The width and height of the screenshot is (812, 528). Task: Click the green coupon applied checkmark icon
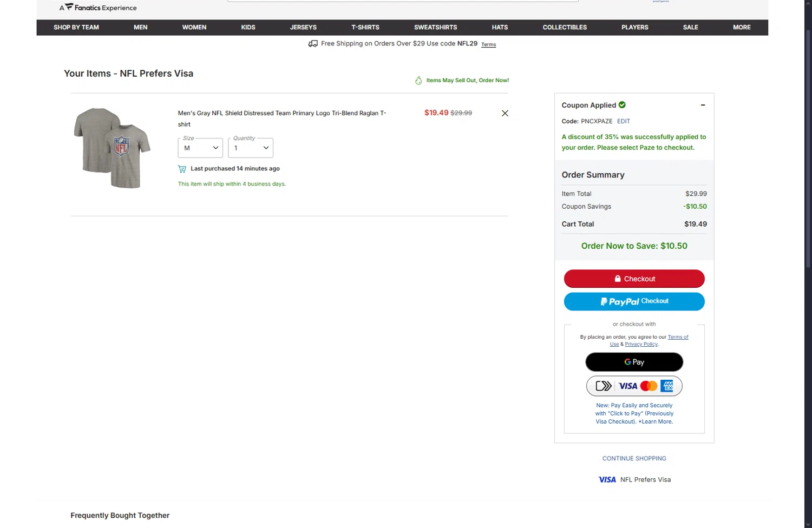pos(622,104)
